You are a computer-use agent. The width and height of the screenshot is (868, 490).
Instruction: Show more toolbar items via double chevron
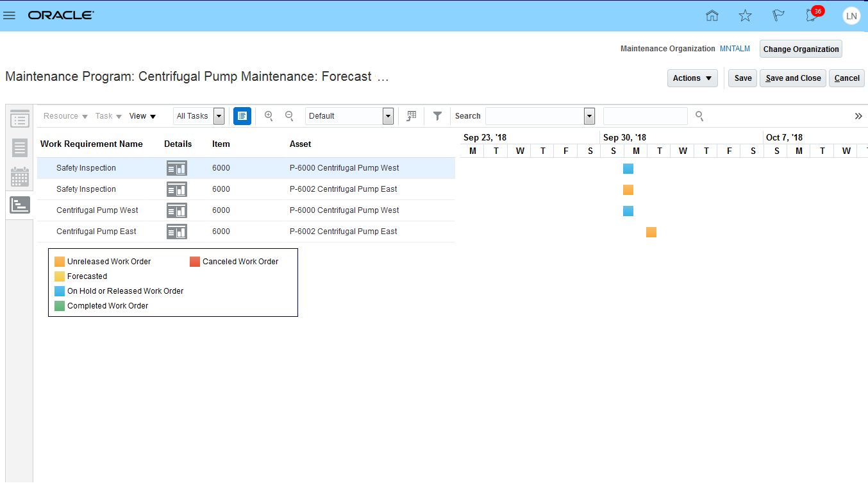pos(858,116)
